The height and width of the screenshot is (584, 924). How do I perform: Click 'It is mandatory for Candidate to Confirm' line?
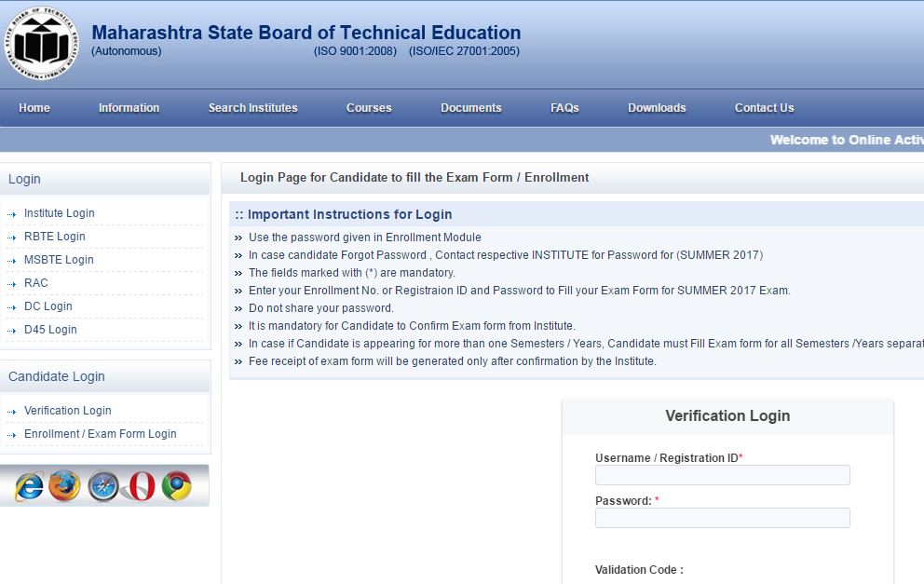(412, 326)
